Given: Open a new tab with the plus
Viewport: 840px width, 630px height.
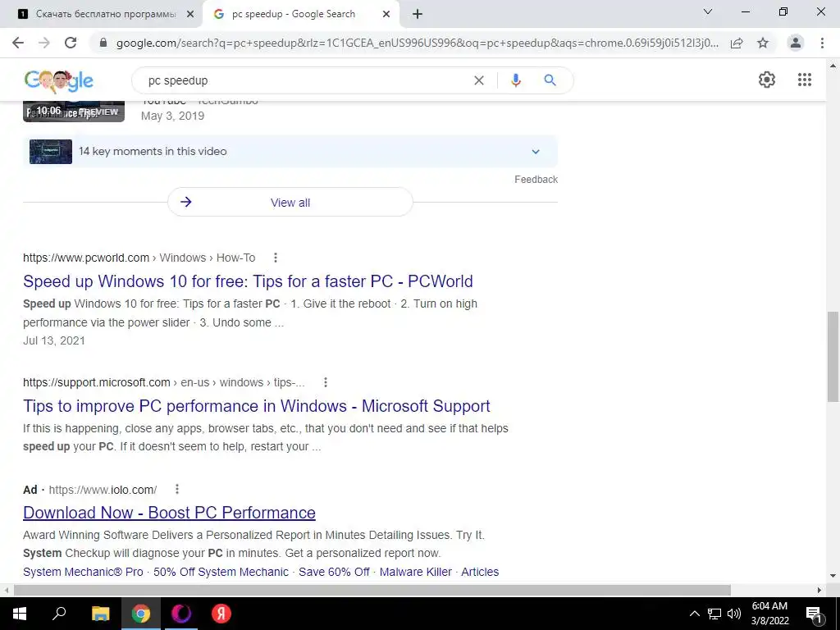Looking at the screenshot, I should click(418, 15).
